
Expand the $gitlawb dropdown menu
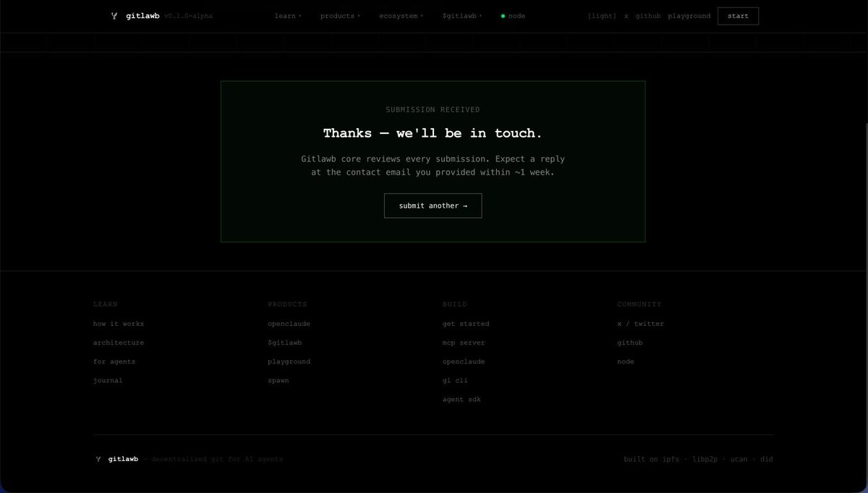[462, 16]
